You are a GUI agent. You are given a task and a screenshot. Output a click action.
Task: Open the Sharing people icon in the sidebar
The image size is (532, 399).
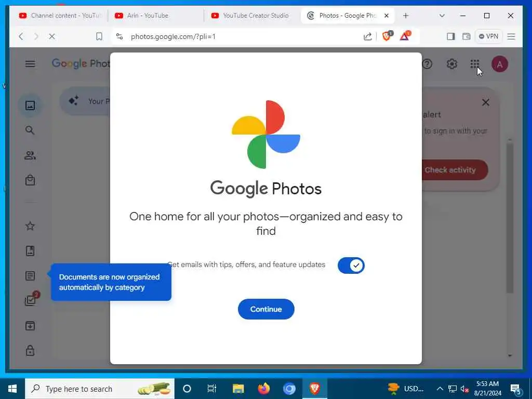click(x=30, y=155)
